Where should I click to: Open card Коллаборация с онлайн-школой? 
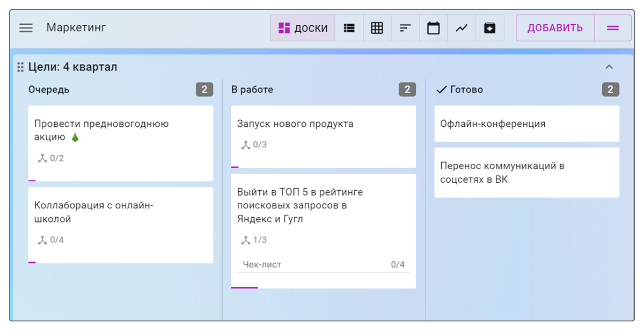tap(121, 225)
